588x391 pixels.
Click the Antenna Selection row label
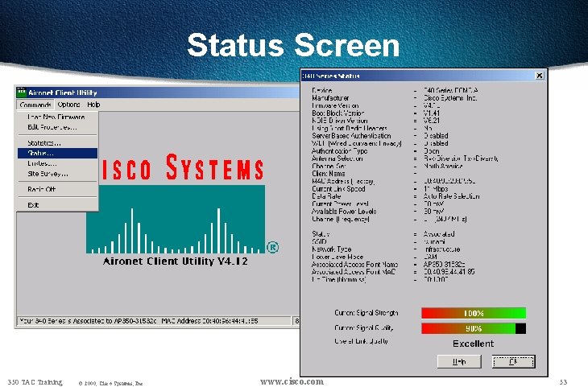coord(337,158)
